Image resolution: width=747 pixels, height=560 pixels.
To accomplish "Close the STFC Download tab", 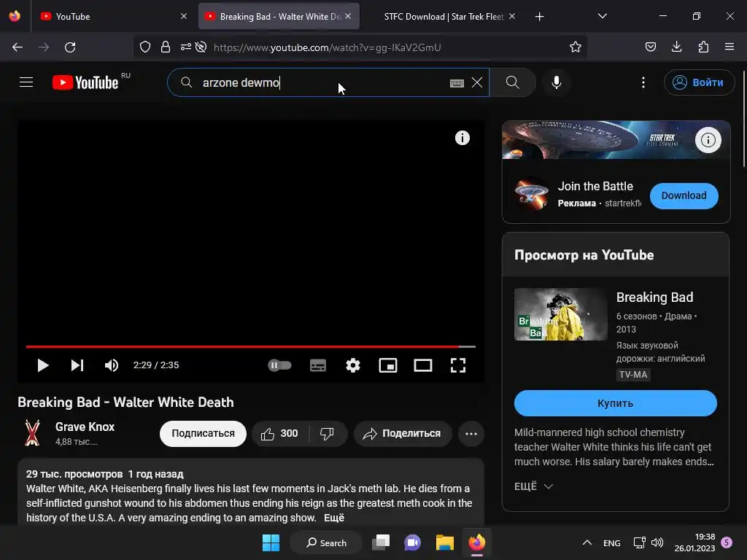I will point(512,16).
